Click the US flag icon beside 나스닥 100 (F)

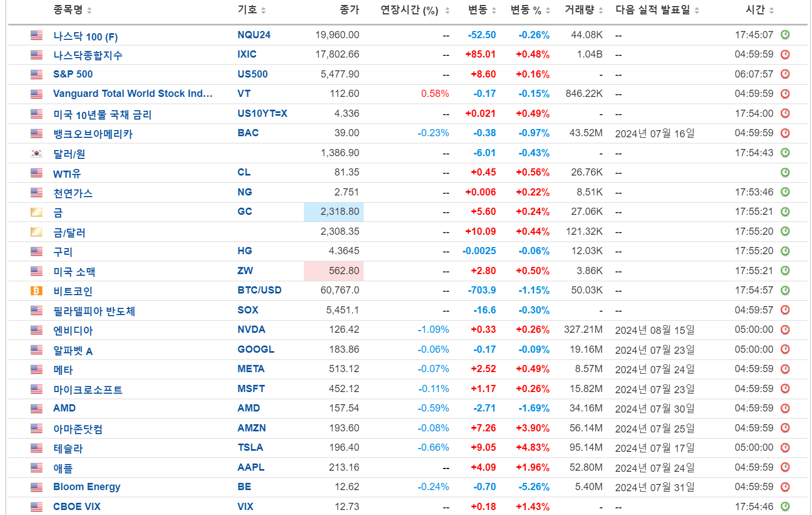37,35
